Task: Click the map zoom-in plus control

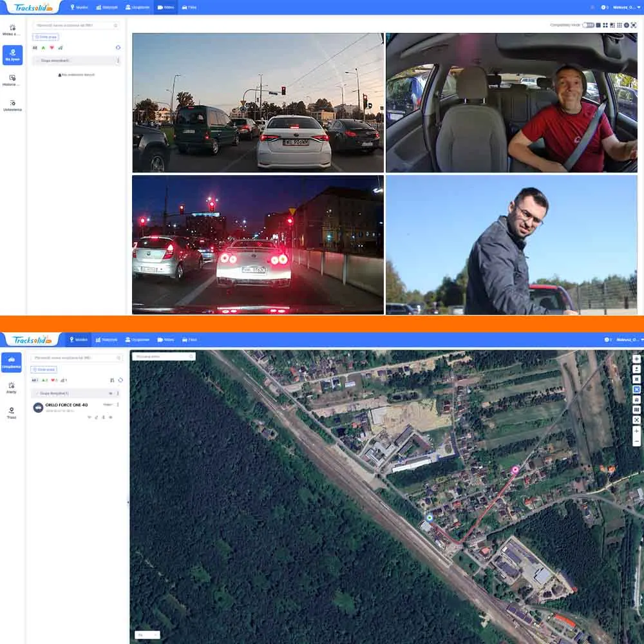Action: tap(636, 430)
